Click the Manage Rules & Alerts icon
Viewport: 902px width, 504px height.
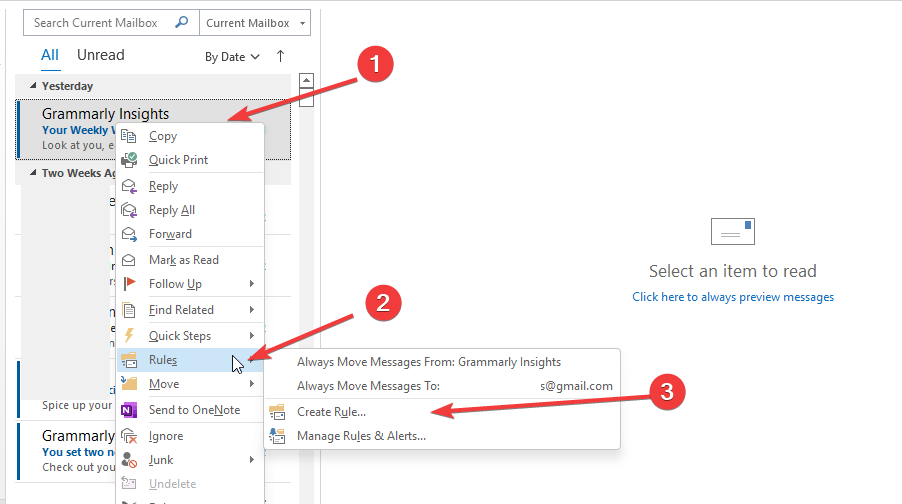(x=277, y=436)
